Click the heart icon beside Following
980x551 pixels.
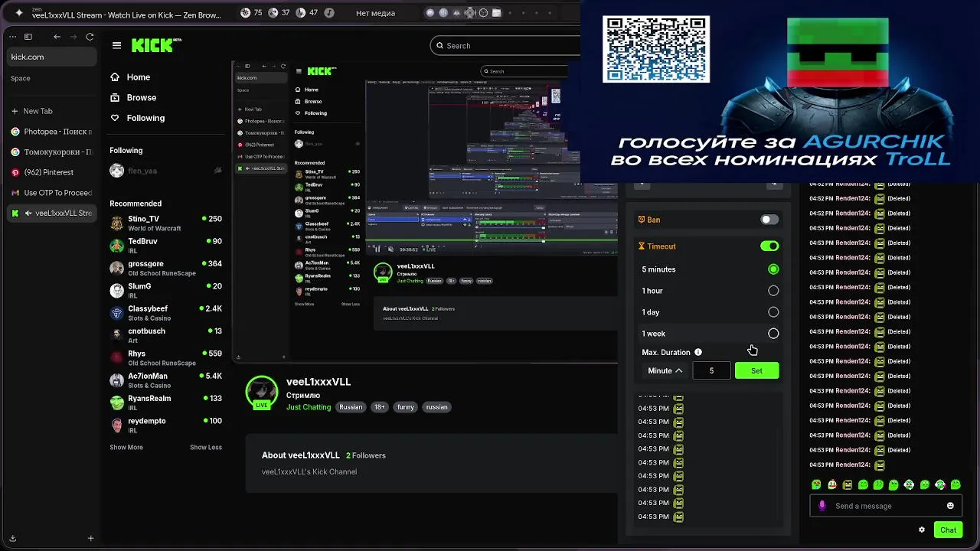point(115,118)
